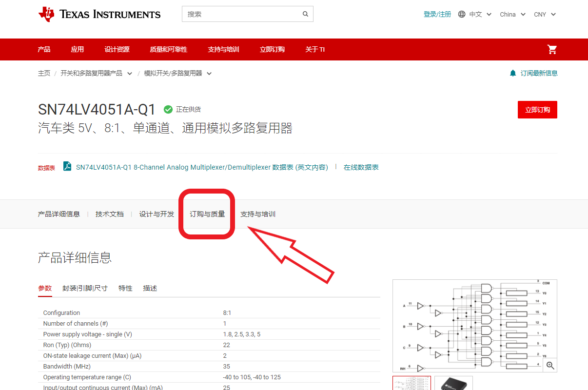588x390 pixels.
Task: Click the Configuration parameter row
Action: click(x=209, y=313)
